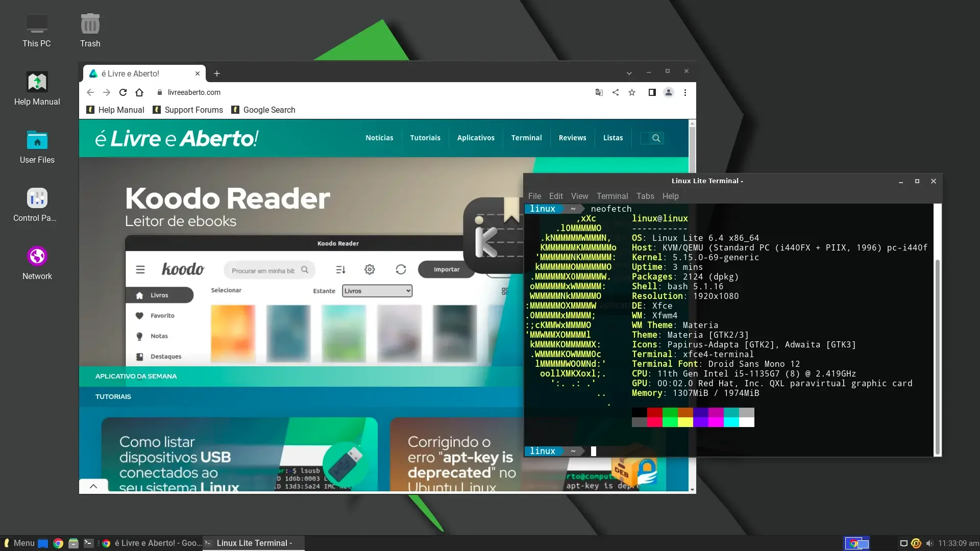This screenshot has width=980, height=551.
Task: Open the Tutoriais site menu
Action: pos(425,138)
